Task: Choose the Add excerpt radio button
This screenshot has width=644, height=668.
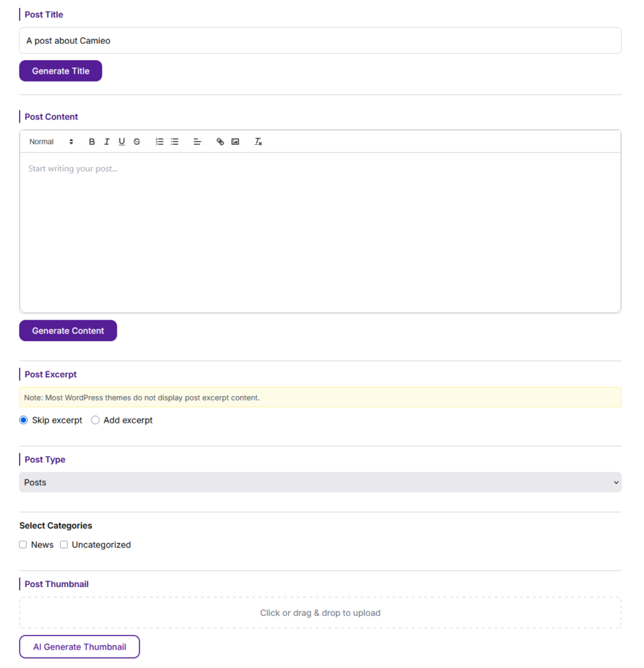Action: [95, 420]
